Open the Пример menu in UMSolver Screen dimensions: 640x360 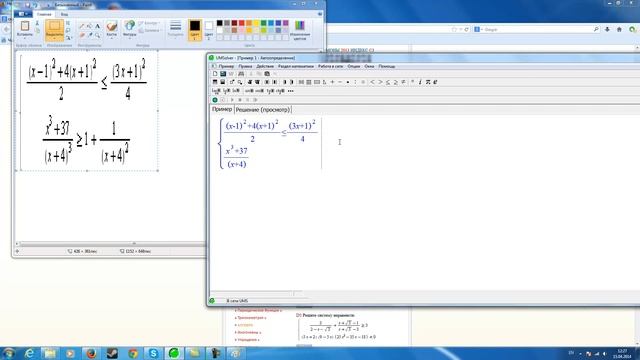pyautogui.click(x=227, y=66)
